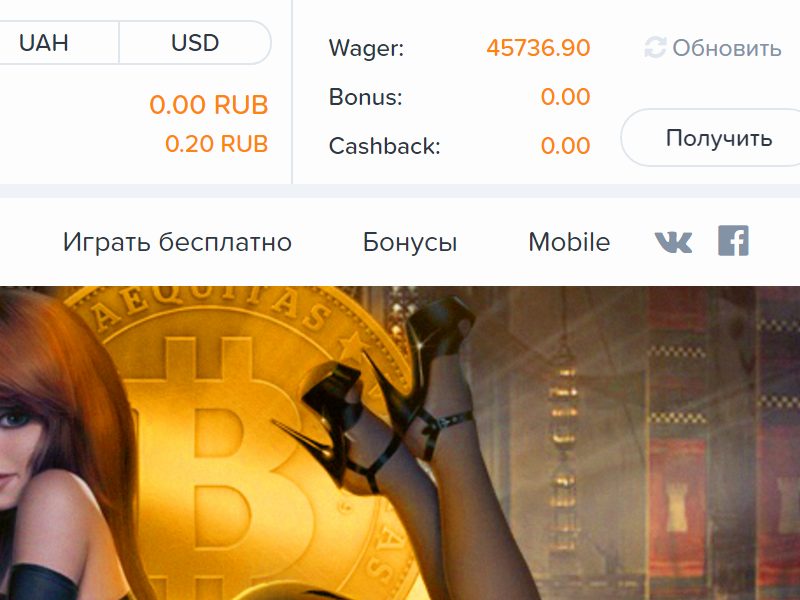The width and height of the screenshot is (800, 600).
Task: Click the 0.20 RUB balance
Action: (216, 144)
